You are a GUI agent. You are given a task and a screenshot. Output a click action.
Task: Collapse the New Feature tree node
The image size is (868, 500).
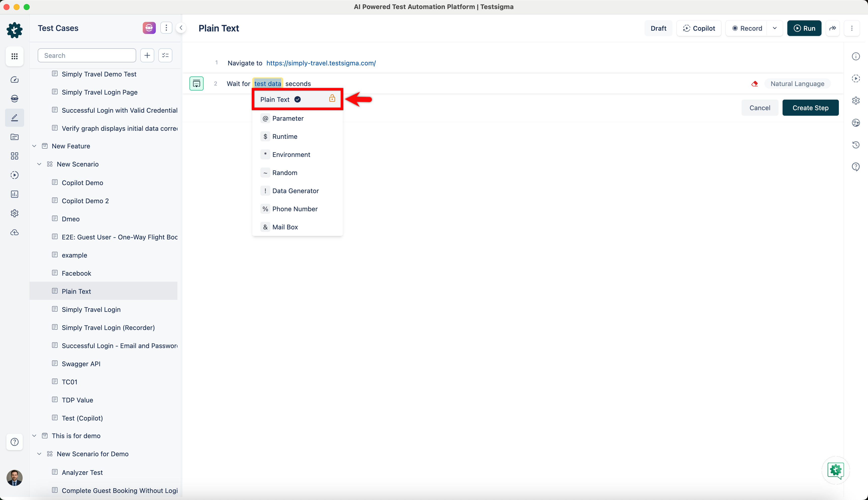coord(34,146)
